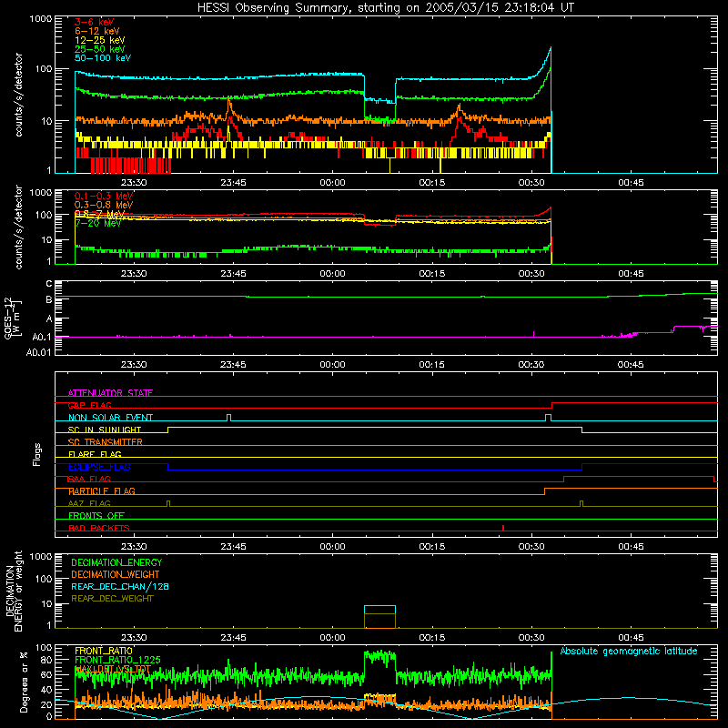
Task: Select the ATTENUATOR_STATE flag label
Action: coord(110,393)
